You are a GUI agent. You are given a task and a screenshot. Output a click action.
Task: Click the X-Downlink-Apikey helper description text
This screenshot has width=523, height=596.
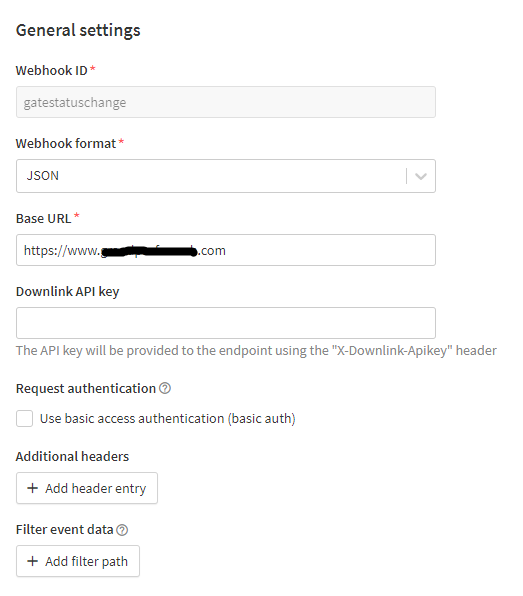256,350
